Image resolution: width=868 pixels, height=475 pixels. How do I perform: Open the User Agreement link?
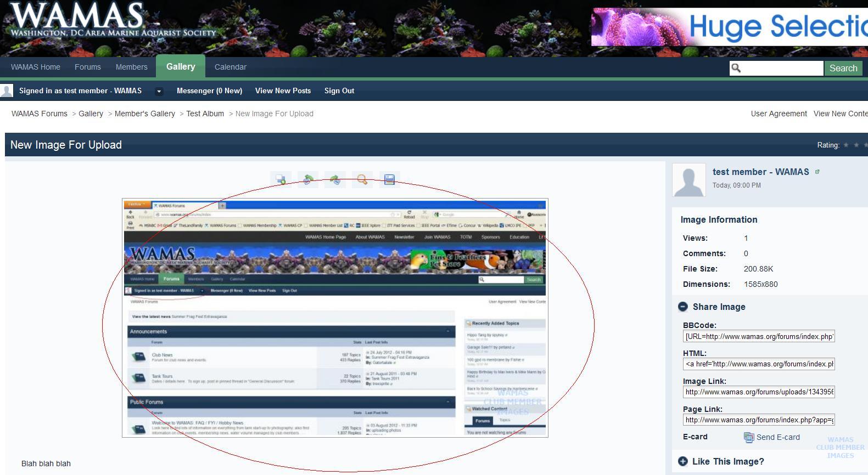pos(779,114)
